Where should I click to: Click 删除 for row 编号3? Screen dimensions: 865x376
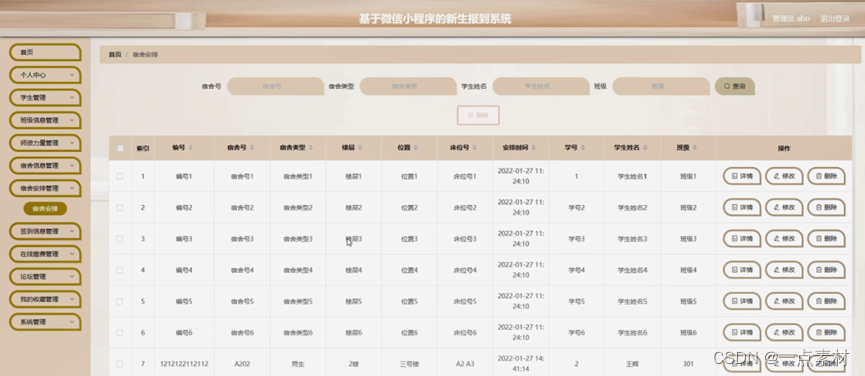[826, 239]
